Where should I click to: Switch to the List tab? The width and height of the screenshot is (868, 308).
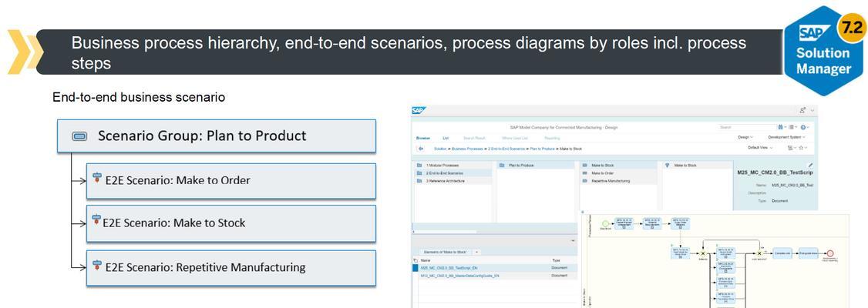point(446,138)
